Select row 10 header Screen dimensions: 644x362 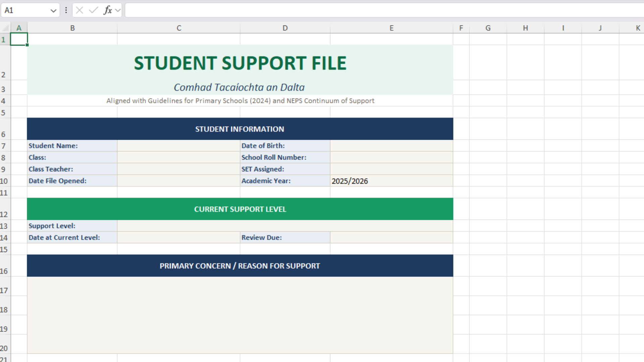click(x=4, y=181)
